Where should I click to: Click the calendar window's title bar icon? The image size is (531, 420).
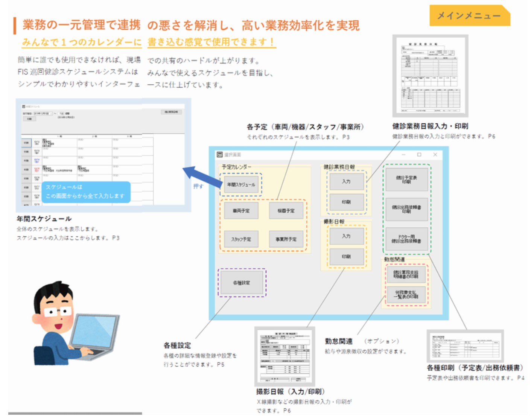tap(24, 107)
